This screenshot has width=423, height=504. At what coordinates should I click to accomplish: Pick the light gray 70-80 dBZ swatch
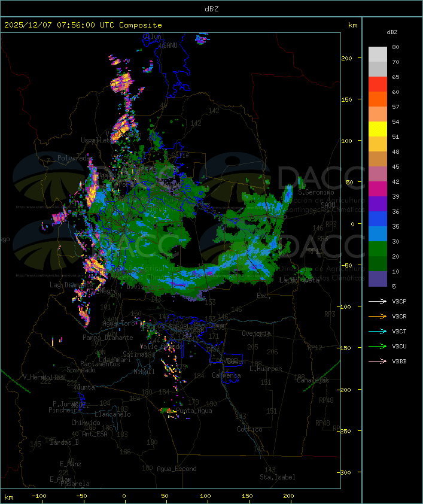378,54
